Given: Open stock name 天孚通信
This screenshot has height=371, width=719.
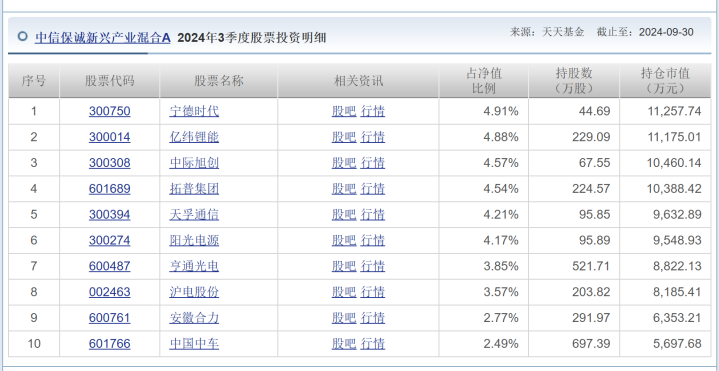Looking at the screenshot, I should pyautogui.click(x=194, y=215).
